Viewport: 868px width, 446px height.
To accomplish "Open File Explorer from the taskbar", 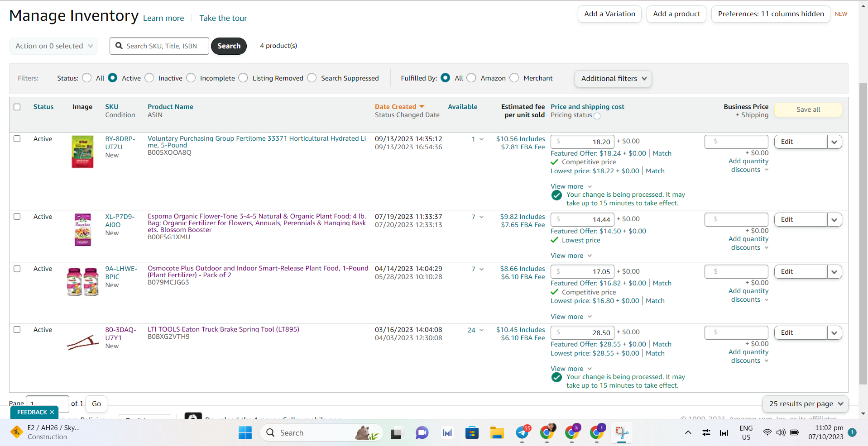I will (497, 433).
